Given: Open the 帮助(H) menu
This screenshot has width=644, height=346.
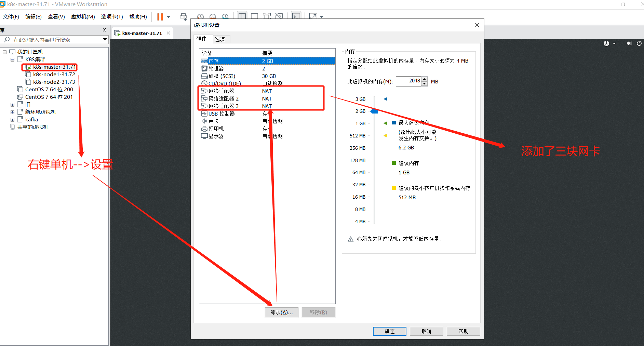Looking at the screenshot, I should [138, 17].
